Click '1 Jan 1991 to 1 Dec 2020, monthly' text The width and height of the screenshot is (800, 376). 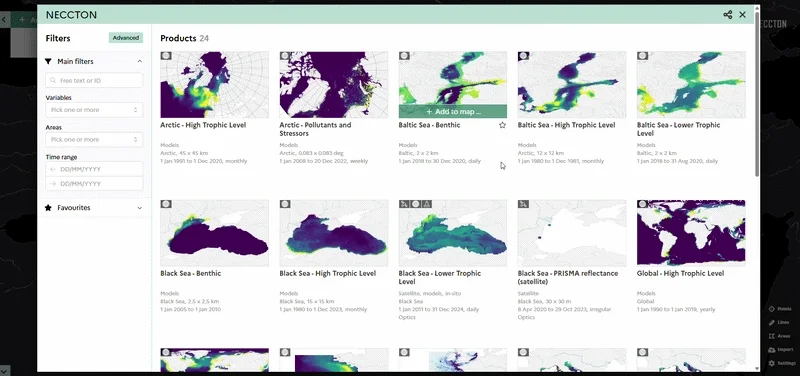pyautogui.click(x=204, y=161)
